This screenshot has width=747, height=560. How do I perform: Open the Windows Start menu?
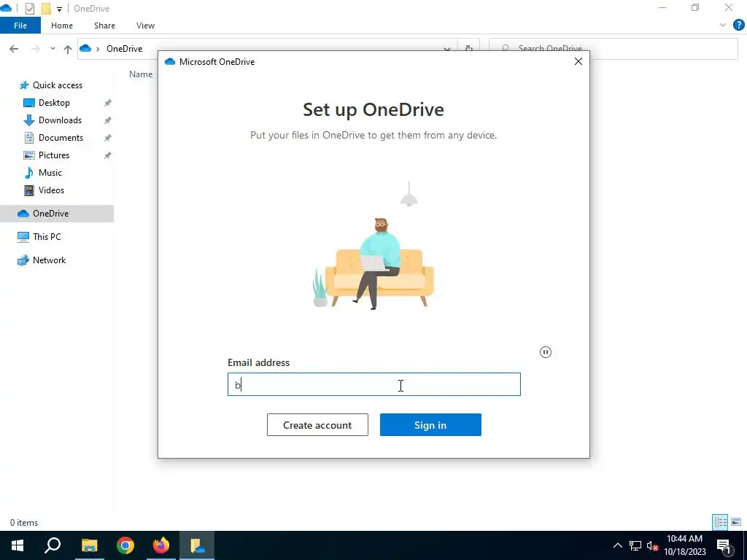(x=18, y=545)
